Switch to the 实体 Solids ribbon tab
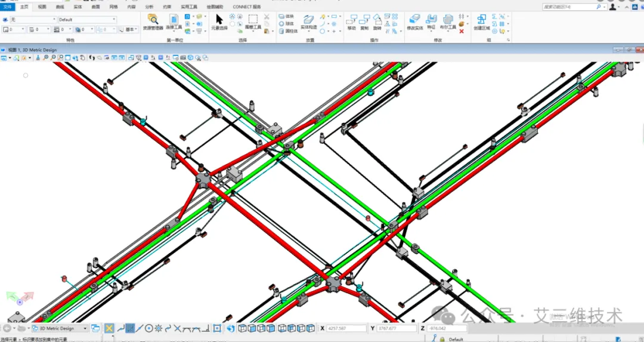Viewport: 644px width, 342px height. pos(78,7)
